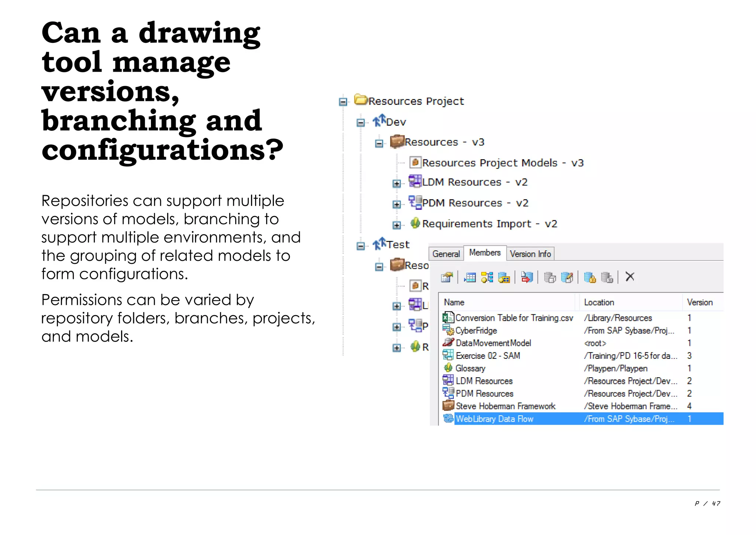Select the Requirements Import - v2 label
The height and width of the screenshot is (535, 756).
[489, 224]
